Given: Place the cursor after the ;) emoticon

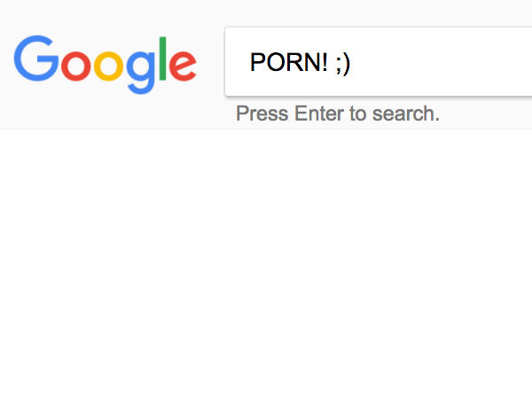Looking at the screenshot, I should (x=350, y=63).
